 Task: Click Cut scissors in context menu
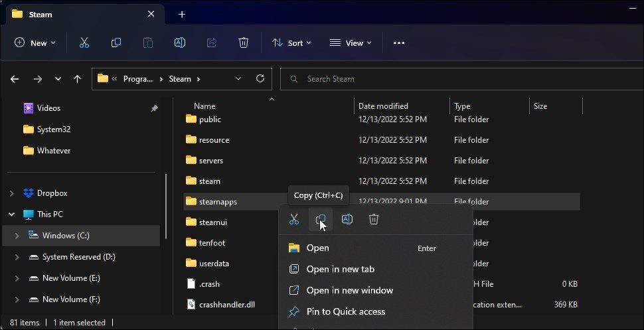[294, 220]
